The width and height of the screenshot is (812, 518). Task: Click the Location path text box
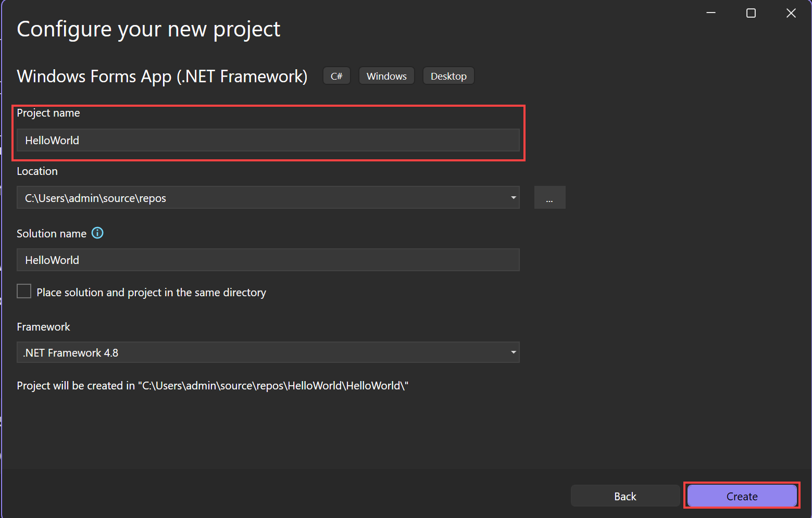click(260, 198)
